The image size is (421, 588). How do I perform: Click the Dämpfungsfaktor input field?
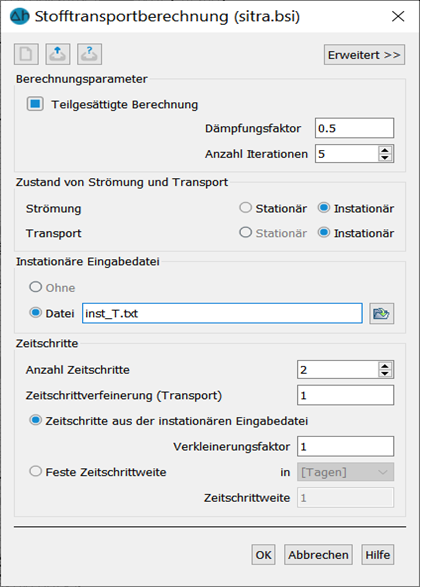354,128
